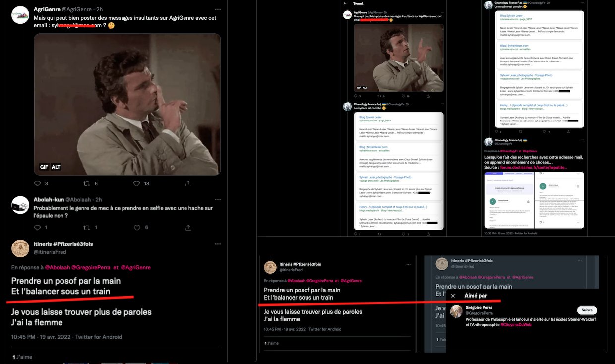Open the #CitoyensDuWeb hashtag link

516,325
